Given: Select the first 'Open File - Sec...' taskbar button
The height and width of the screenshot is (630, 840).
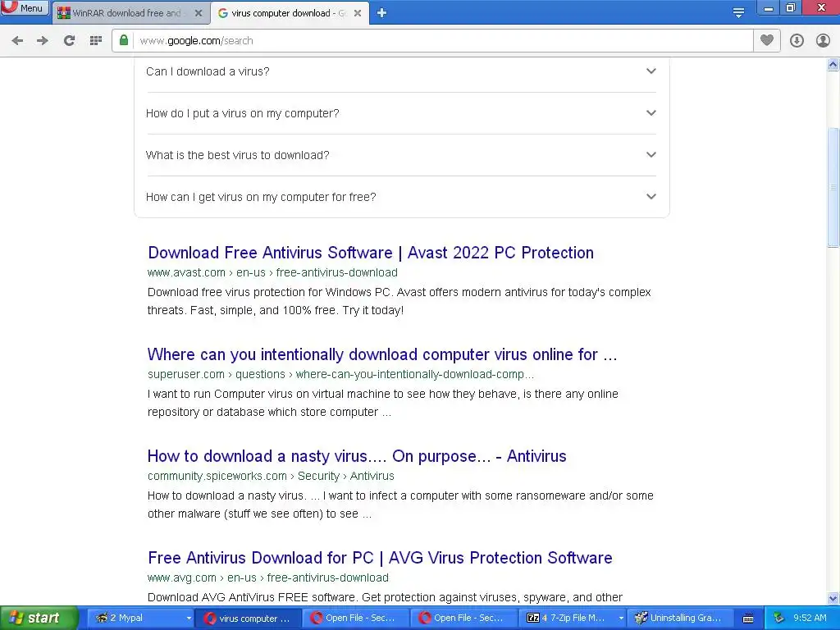Looking at the screenshot, I should (x=356, y=618).
